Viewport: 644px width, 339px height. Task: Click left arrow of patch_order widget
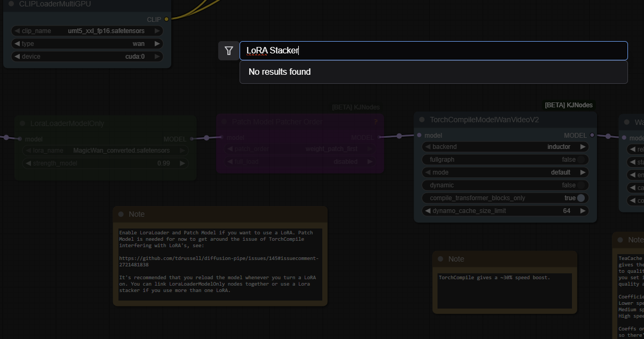coord(229,149)
